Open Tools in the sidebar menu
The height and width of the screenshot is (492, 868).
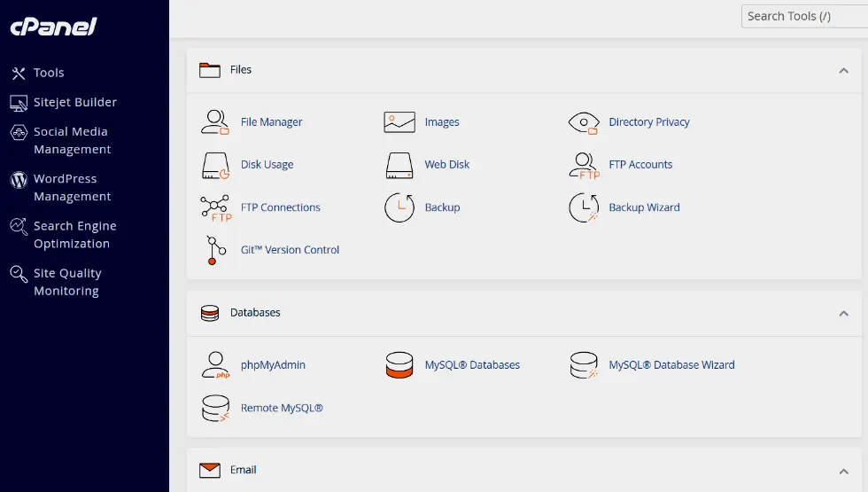pos(49,73)
